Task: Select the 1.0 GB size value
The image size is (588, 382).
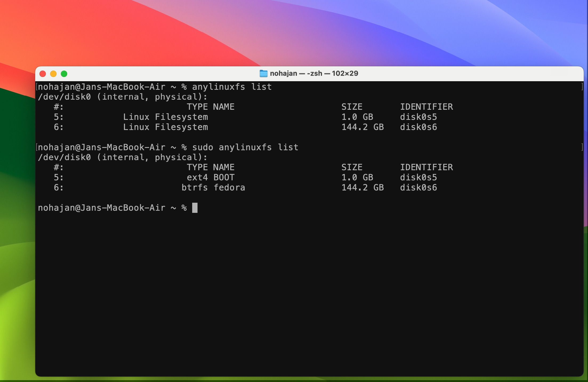Action: (357, 117)
